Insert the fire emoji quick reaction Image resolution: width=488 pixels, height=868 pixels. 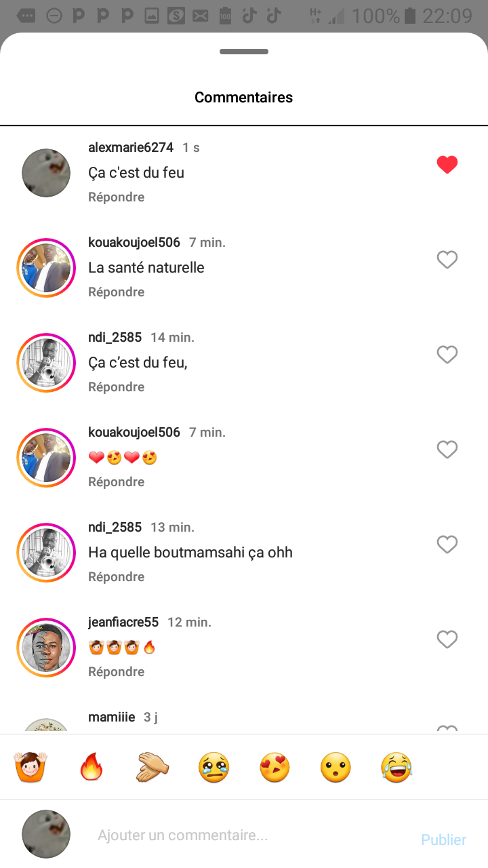(x=90, y=767)
